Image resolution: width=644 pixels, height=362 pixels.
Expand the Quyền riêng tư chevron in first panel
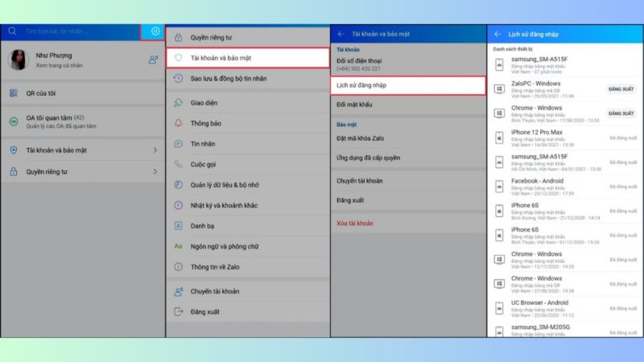click(x=155, y=171)
